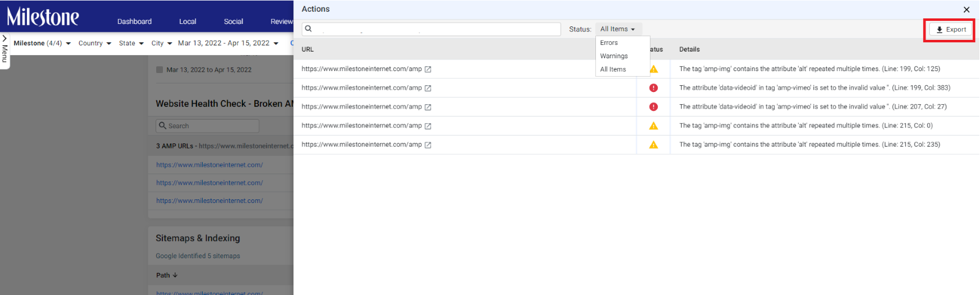The image size is (980, 295).
Task: Click the Milestone logo
Action: [43, 17]
